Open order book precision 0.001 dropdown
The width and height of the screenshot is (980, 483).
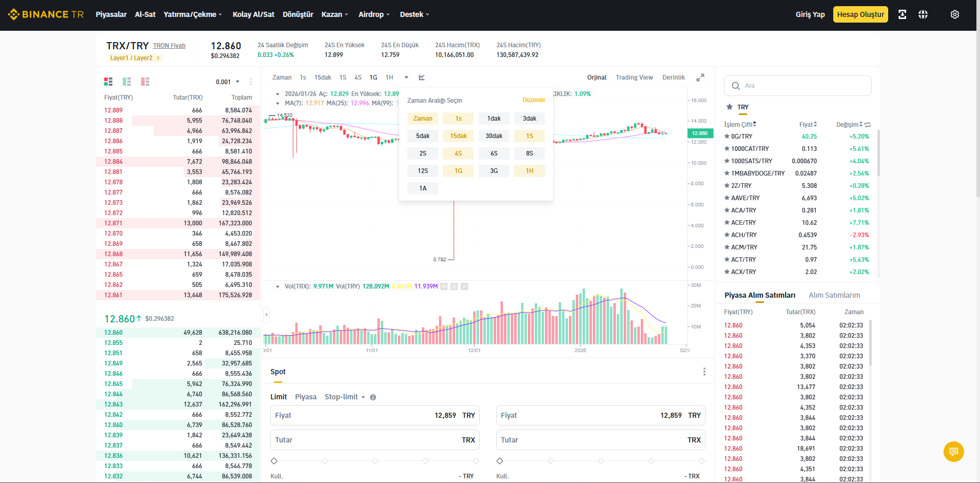click(x=227, y=82)
